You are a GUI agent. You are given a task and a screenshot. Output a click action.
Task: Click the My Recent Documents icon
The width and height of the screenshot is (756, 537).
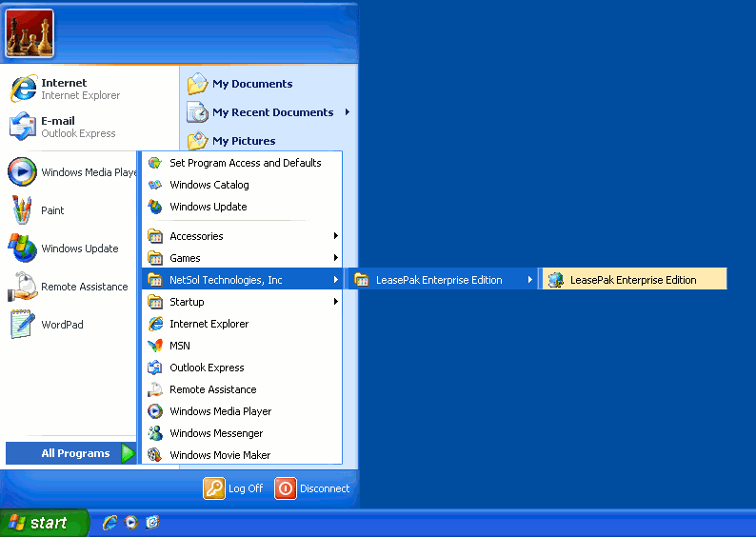[x=197, y=111]
